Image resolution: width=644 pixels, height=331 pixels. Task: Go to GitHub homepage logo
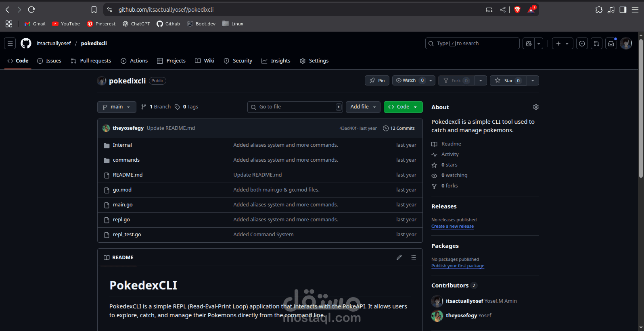26,44
